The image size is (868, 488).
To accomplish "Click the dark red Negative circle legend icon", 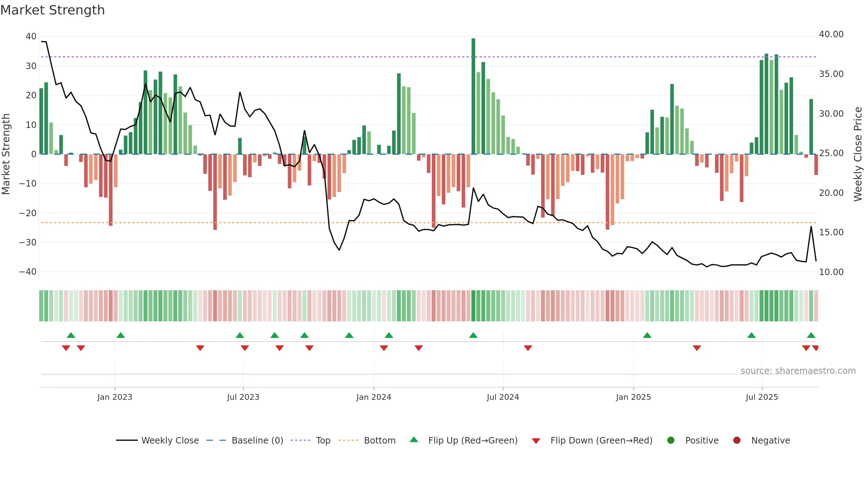I will tap(737, 440).
